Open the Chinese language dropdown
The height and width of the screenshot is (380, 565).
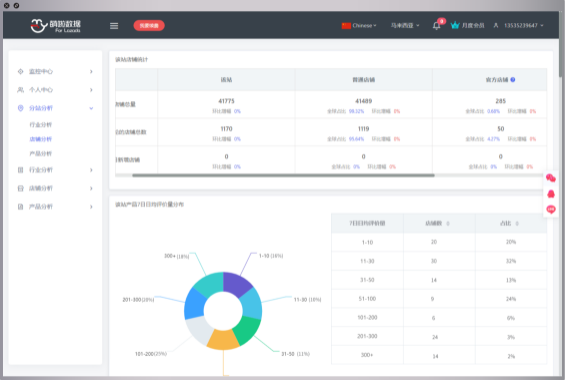tap(359, 26)
